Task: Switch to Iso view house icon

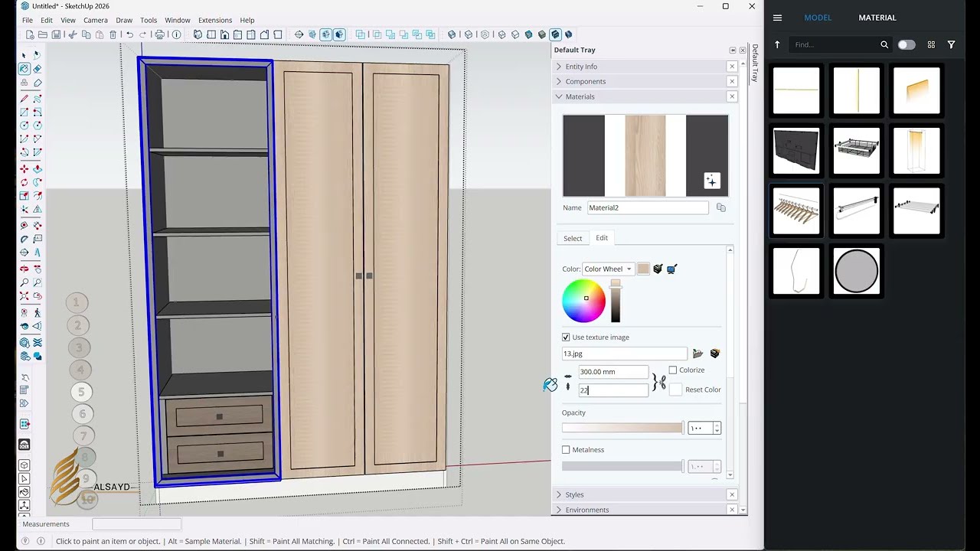Action: 198,34
